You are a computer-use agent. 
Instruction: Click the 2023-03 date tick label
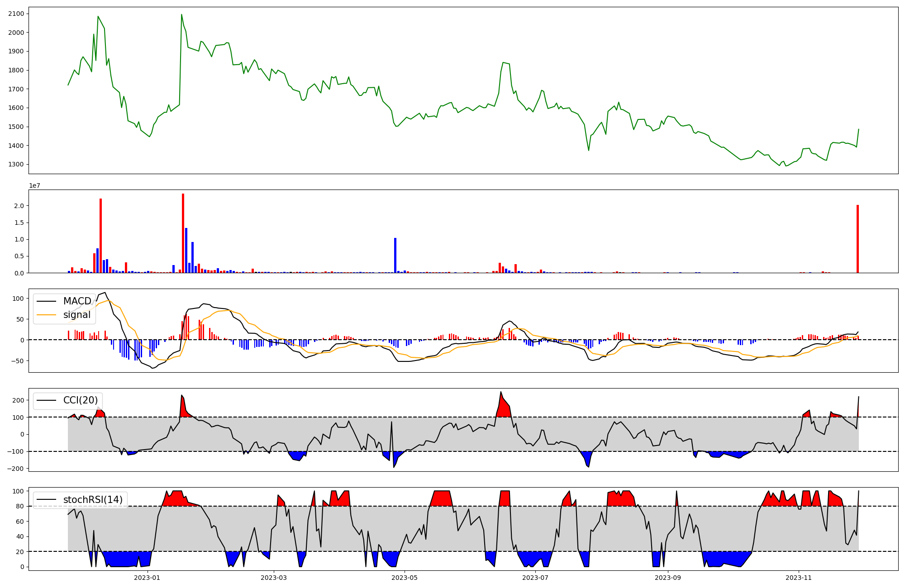pyautogui.click(x=274, y=578)
